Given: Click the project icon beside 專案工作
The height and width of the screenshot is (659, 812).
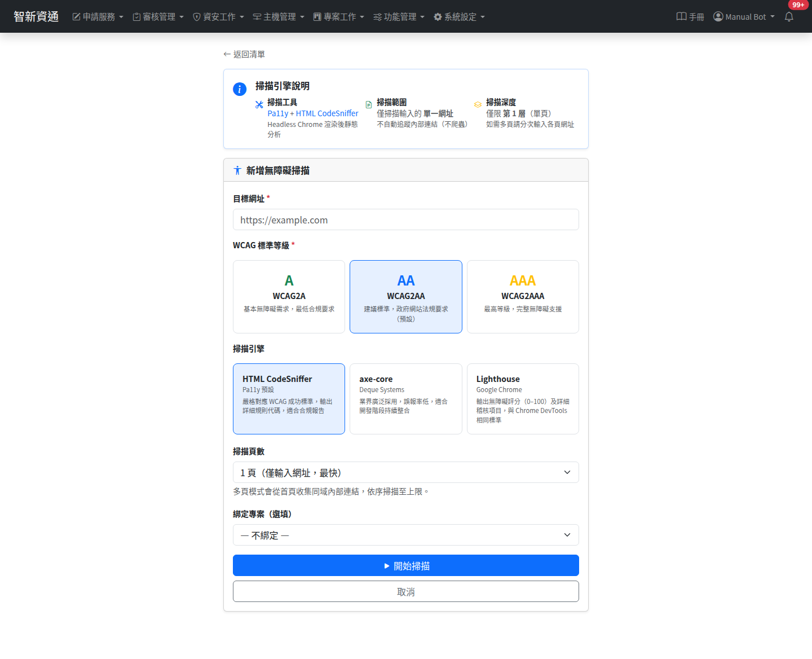Looking at the screenshot, I should [317, 17].
